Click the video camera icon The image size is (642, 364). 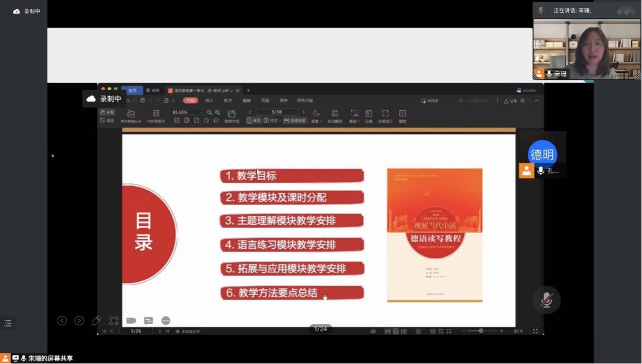pyautogui.click(x=131, y=320)
